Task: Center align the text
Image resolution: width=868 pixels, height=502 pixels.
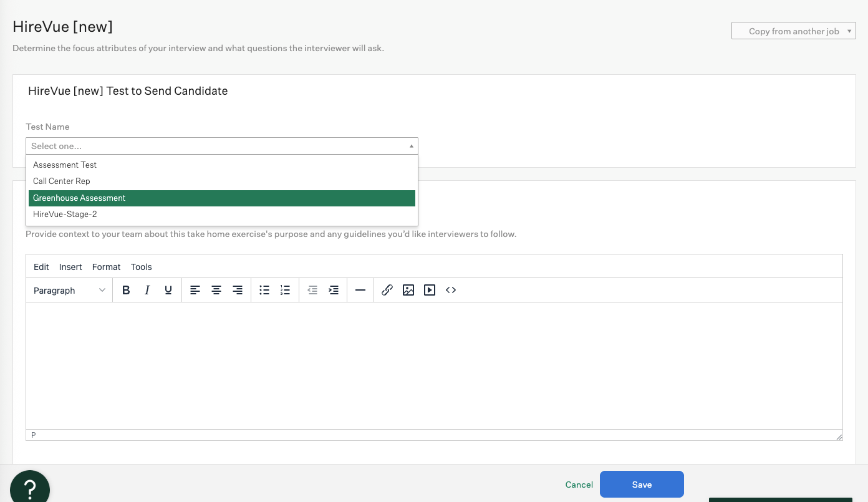Action: coord(216,290)
